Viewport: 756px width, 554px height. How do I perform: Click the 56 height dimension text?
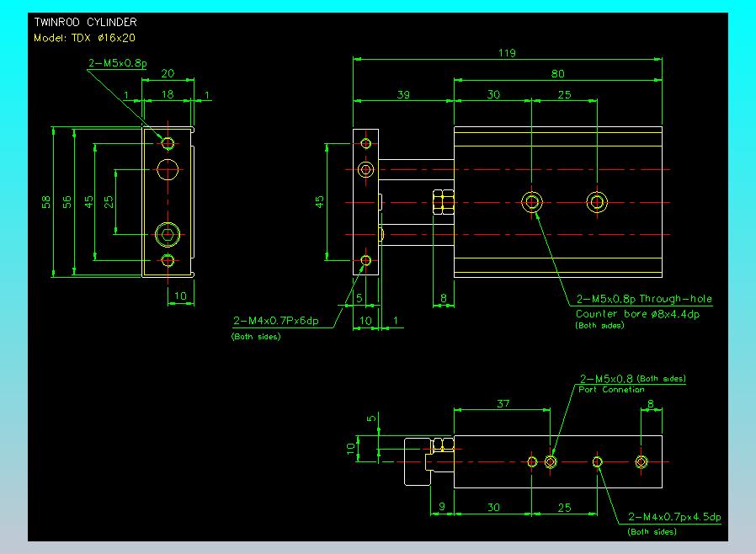click(67, 202)
